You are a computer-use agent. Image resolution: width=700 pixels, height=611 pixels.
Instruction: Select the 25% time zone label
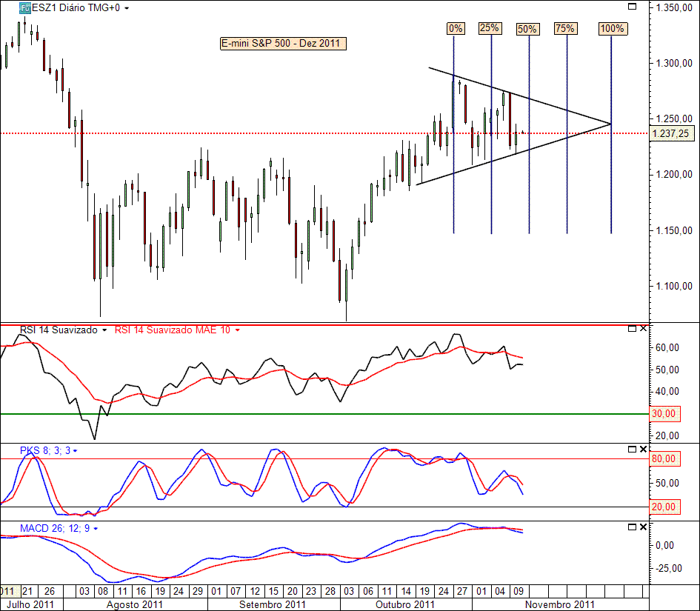[490, 28]
